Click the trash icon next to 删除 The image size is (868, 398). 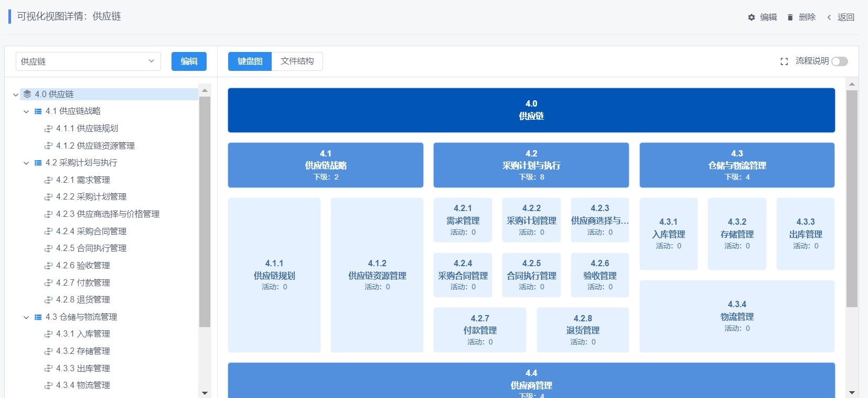(x=790, y=17)
